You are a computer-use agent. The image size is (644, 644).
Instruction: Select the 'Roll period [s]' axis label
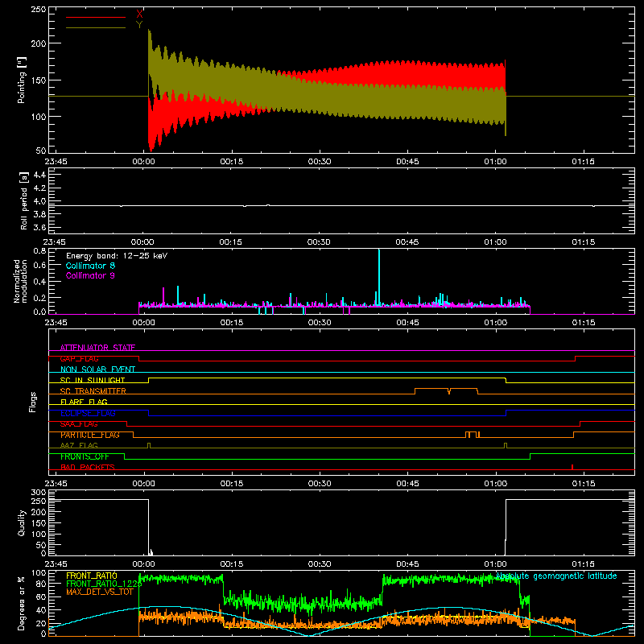(24, 200)
